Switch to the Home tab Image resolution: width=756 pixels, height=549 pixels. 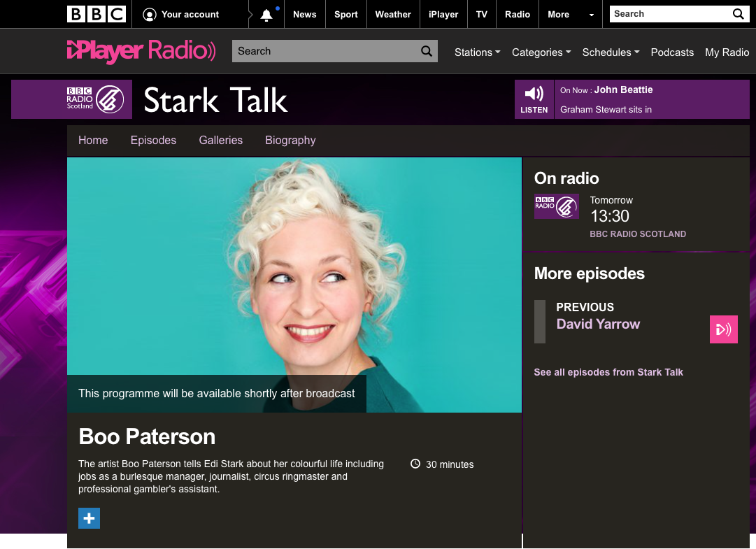[x=93, y=141]
